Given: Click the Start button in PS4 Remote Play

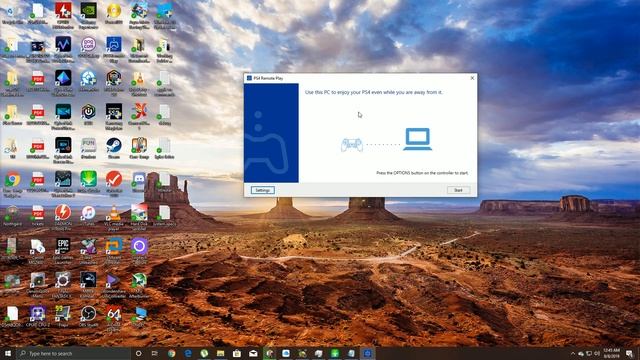Looking at the screenshot, I should (x=458, y=190).
